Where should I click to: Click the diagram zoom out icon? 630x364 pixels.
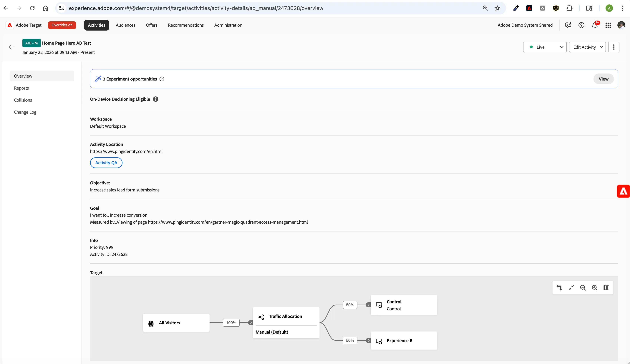583,288
